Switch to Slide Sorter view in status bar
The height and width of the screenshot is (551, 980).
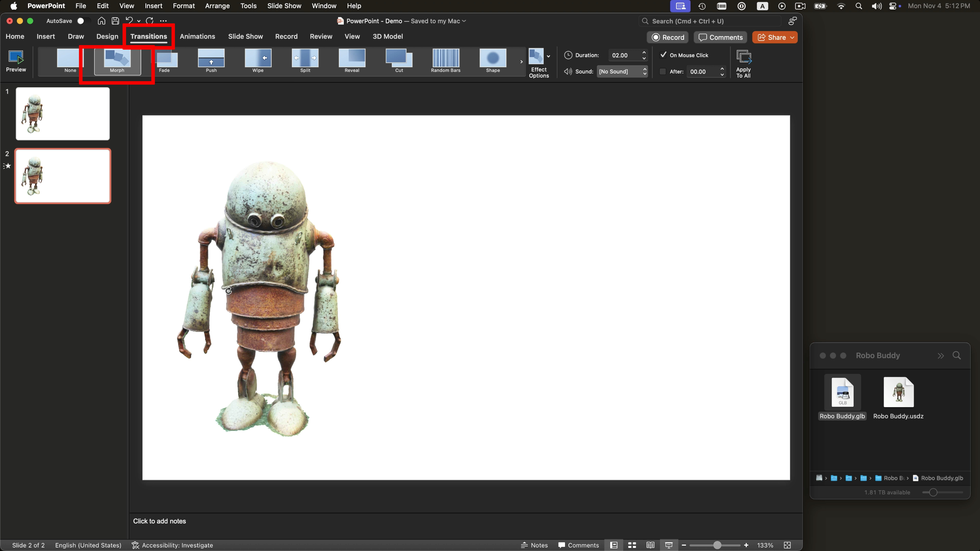pyautogui.click(x=632, y=545)
